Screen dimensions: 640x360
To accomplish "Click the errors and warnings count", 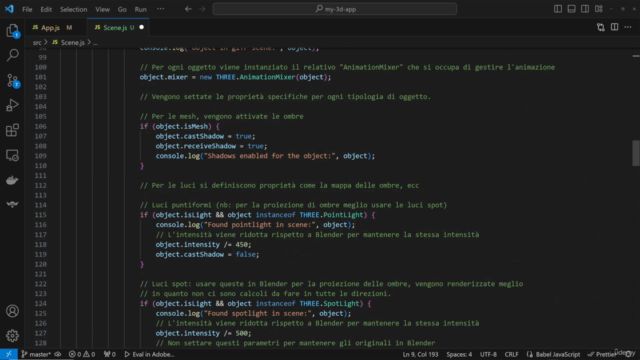I will [x=82, y=354].
